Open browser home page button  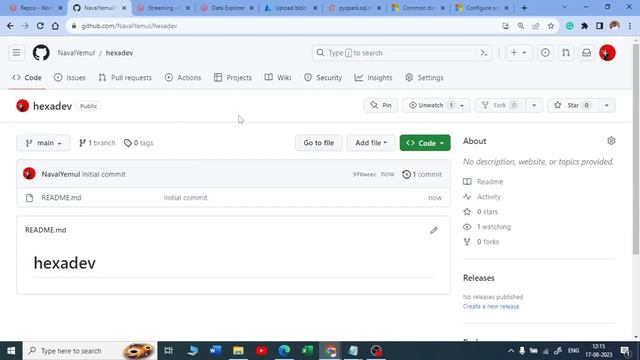pos(55,26)
